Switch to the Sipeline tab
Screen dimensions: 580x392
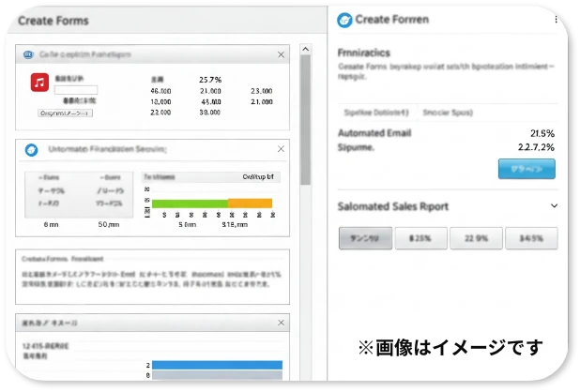(375, 113)
